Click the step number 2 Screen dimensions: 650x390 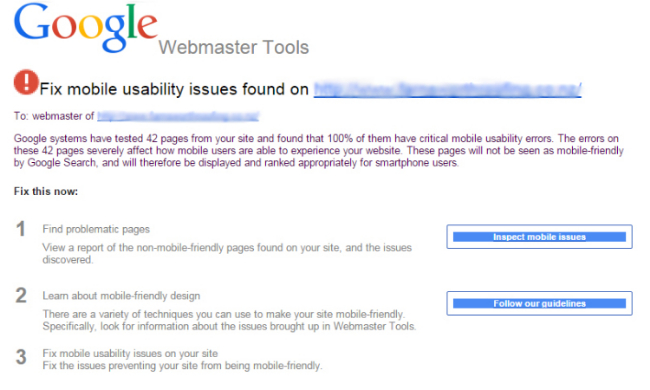point(21,296)
